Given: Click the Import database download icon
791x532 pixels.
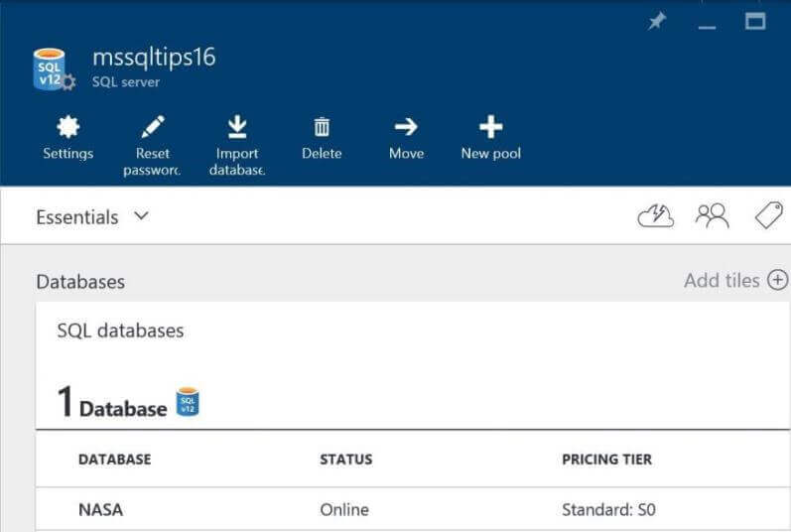Looking at the screenshot, I should click(x=237, y=127).
